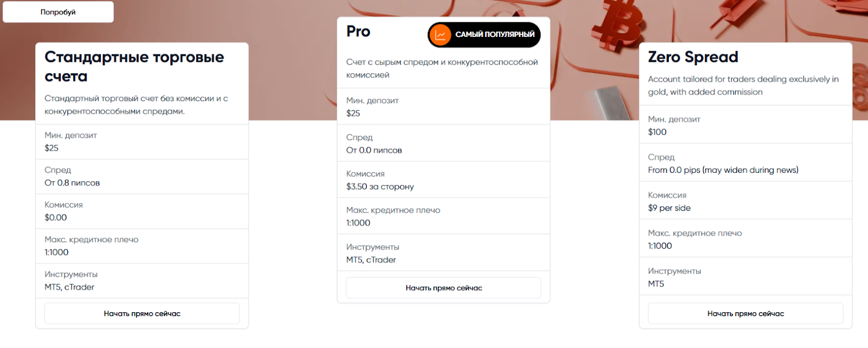Click Zero Spread MT5 instruments row
868x348 pixels.
coord(745,277)
